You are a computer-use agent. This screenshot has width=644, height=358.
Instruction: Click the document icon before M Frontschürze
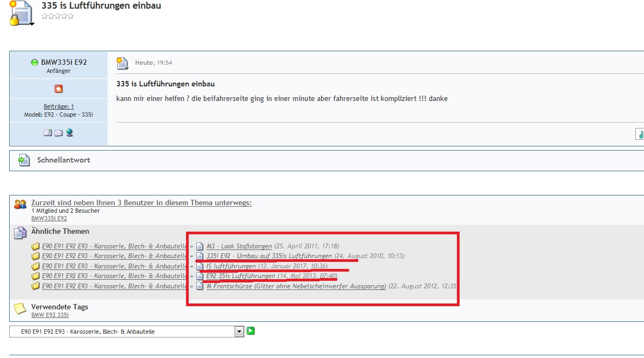(x=200, y=286)
